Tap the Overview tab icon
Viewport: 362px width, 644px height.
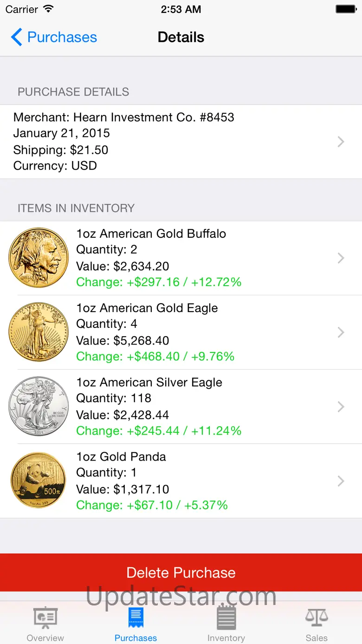(45, 618)
